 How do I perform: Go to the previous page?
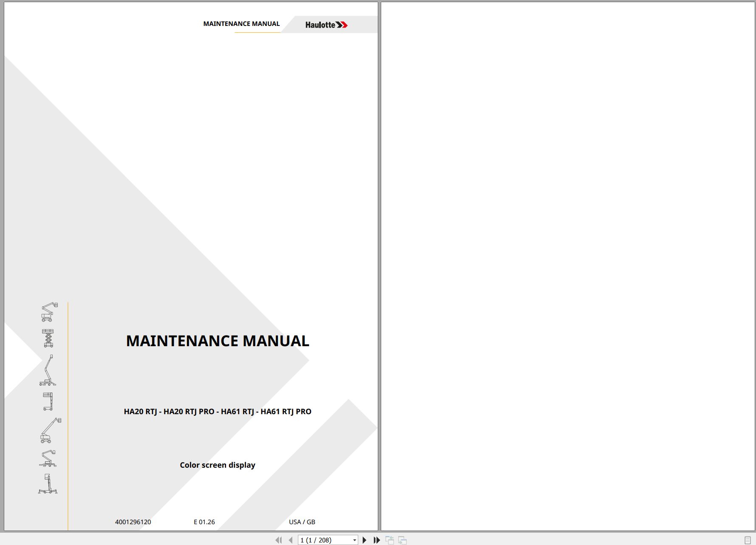(291, 540)
